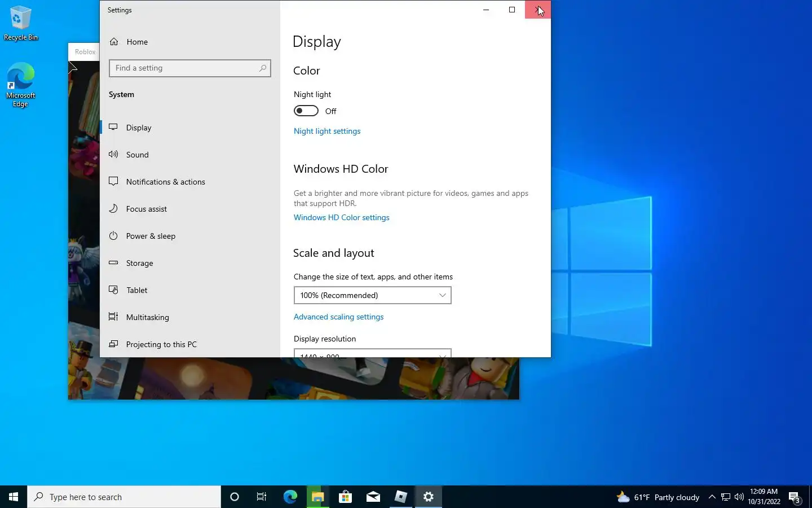This screenshot has width=812, height=508.
Task: Open Windows HD Color settings link
Action: 342,217
